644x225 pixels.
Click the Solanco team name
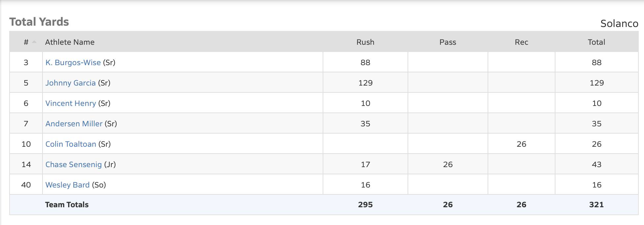click(619, 23)
